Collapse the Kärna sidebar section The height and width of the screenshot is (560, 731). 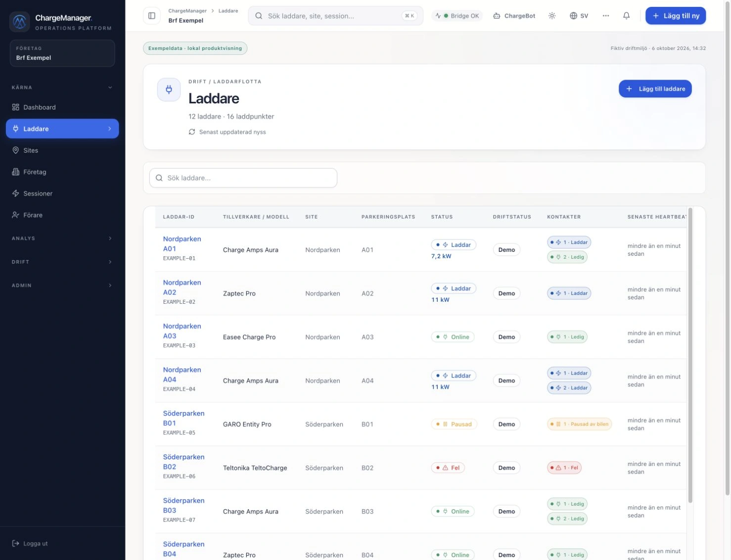tap(62, 88)
